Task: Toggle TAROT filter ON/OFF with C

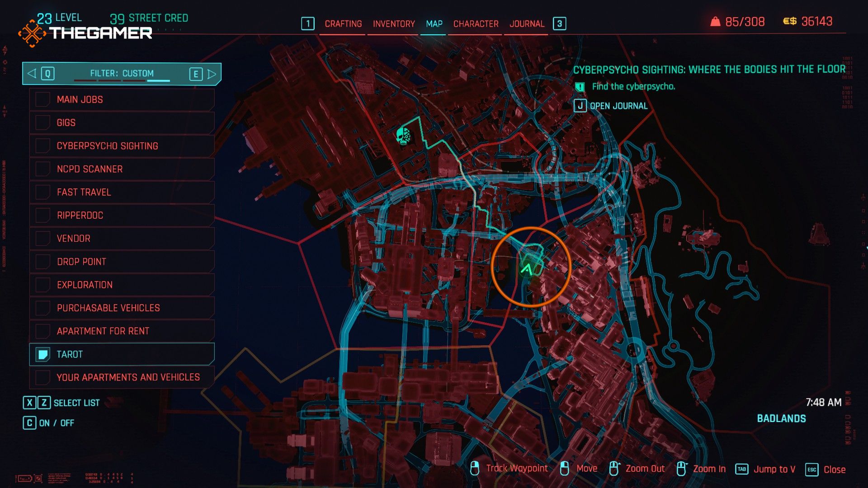Action: click(43, 353)
